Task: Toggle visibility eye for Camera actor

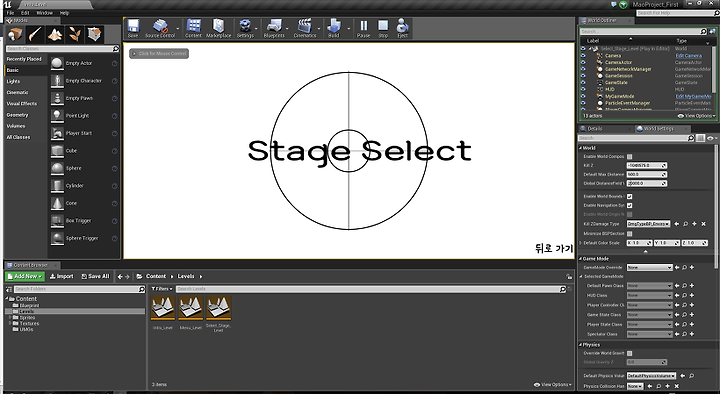Action: pyautogui.click(x=583, y=56)
